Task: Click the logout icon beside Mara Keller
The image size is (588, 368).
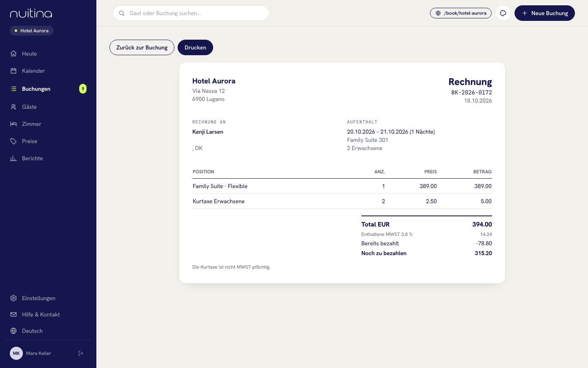Action: (81, 353)
